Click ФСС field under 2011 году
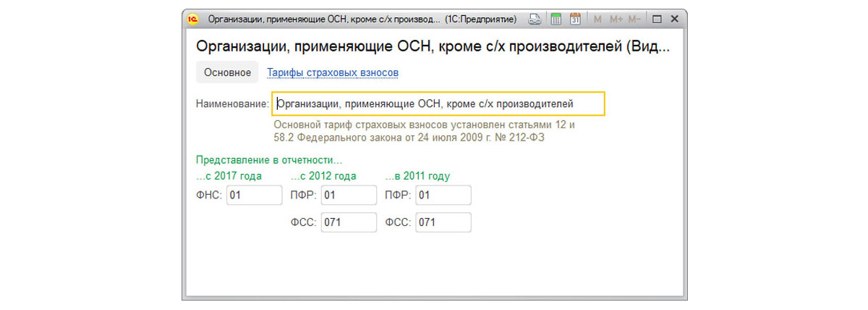 point(443,222)
